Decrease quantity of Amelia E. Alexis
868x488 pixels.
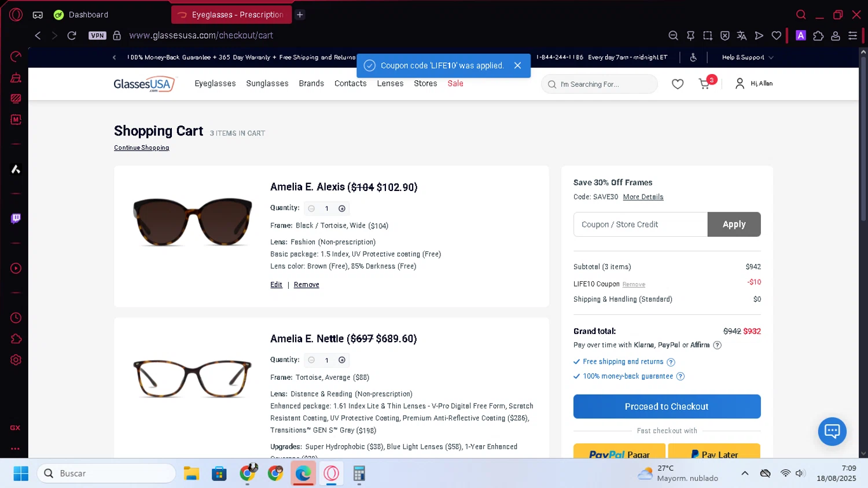[x=311, y=208]
